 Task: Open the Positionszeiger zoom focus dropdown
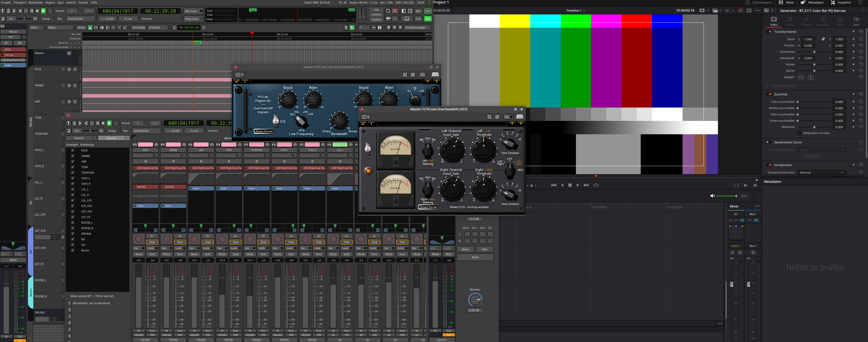pyautogui.click(x=417, y=28)
